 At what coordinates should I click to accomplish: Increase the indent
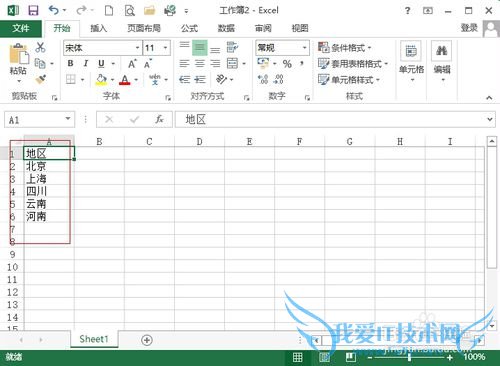[x=200, y=79]
